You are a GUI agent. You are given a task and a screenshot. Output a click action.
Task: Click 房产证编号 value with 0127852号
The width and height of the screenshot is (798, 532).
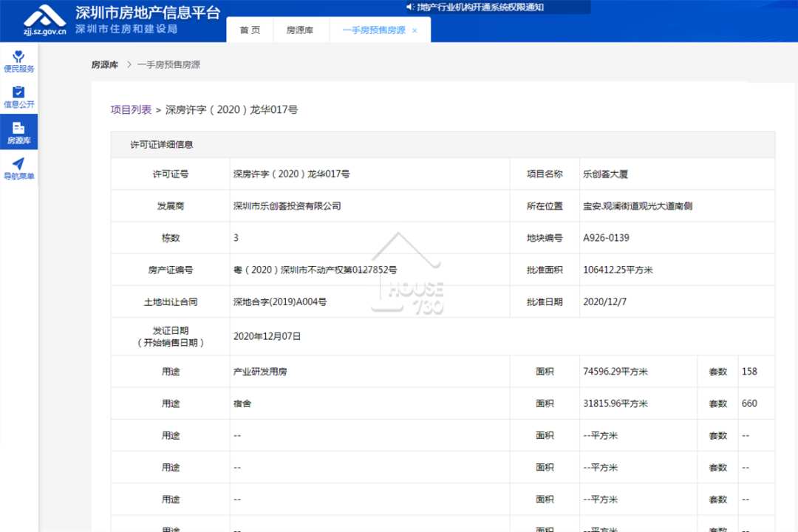315,270
